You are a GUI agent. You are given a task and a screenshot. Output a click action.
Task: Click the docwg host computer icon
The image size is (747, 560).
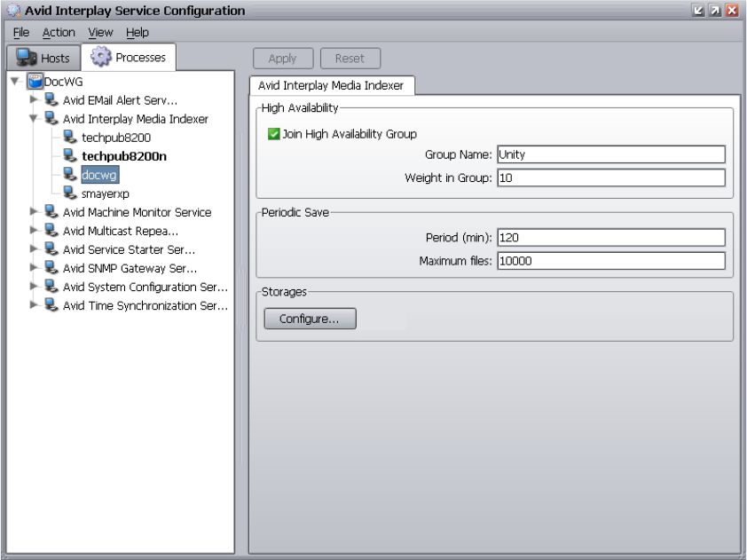tap(70, 174)
